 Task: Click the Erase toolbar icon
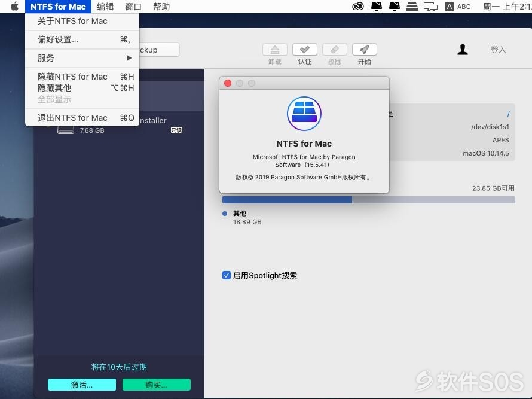tap(335, 50)
